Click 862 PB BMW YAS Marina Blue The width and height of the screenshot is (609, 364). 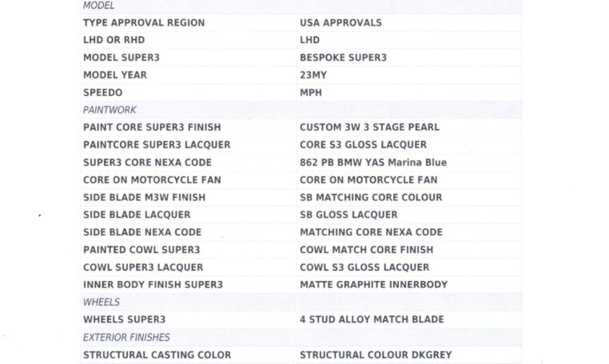373,162
